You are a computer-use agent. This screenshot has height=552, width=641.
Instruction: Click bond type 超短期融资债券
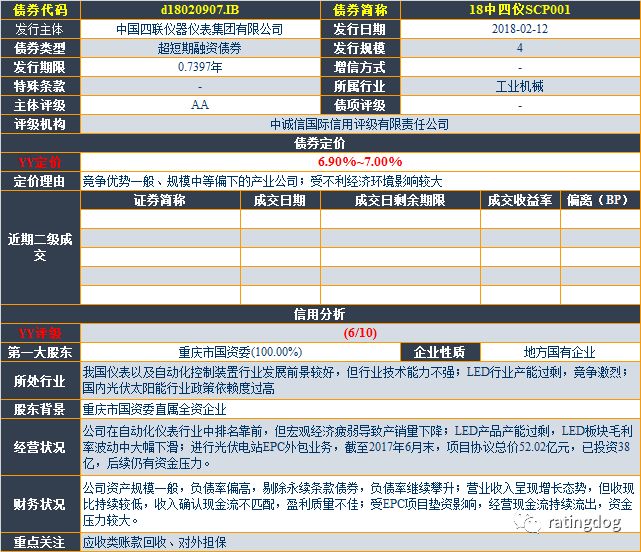pos(200,48)
